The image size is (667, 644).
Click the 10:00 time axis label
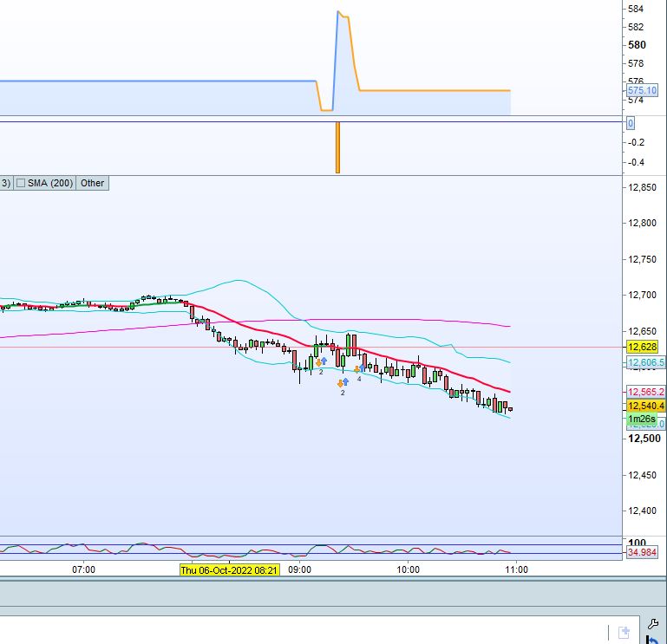tap(408, 569)
